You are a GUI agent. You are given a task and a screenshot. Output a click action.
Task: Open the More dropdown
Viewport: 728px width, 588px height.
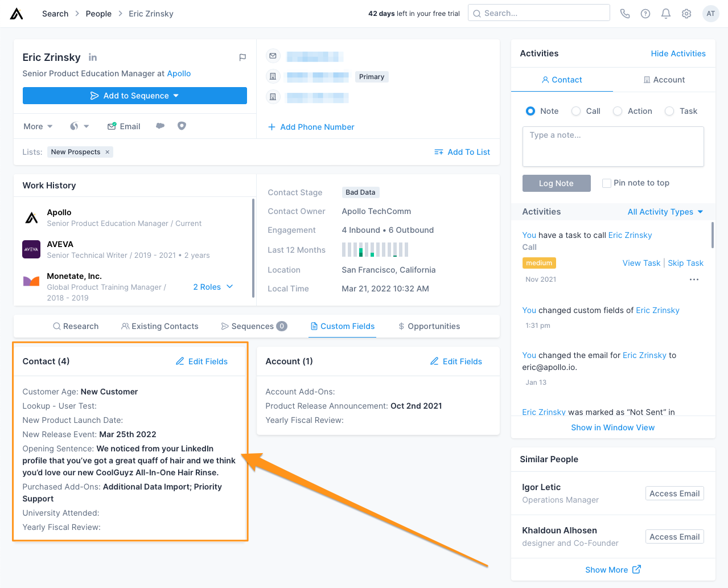(x=38, y=126)
